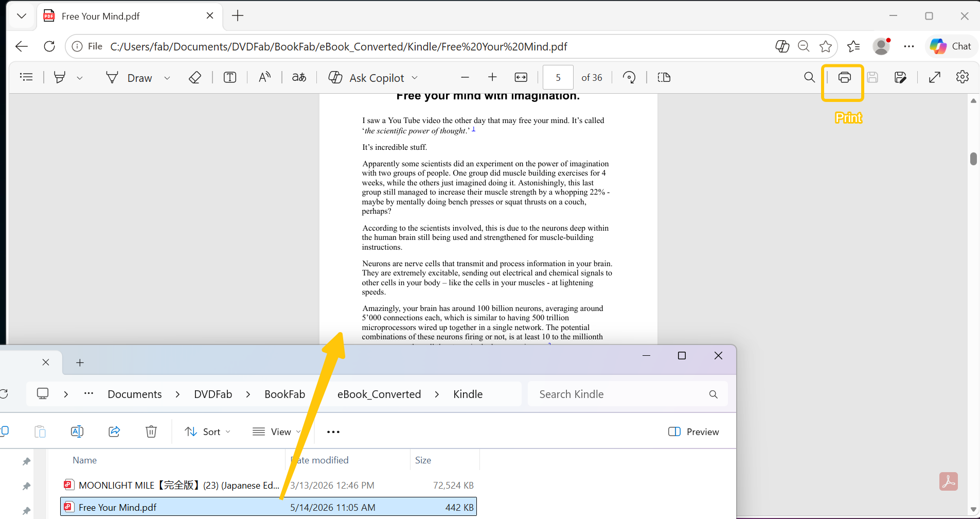Screen dimensions: 980x519
Task: Add a new File Explorer tab
Action: 80,362
